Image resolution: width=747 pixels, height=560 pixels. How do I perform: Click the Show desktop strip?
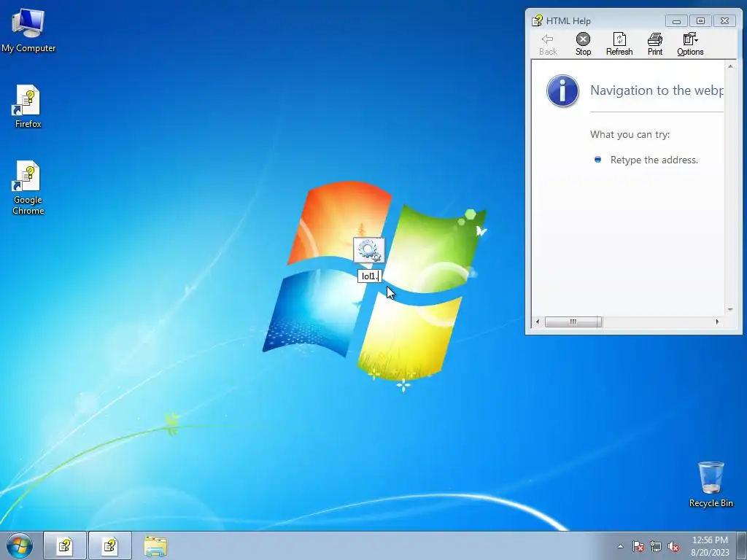[742, 545]
